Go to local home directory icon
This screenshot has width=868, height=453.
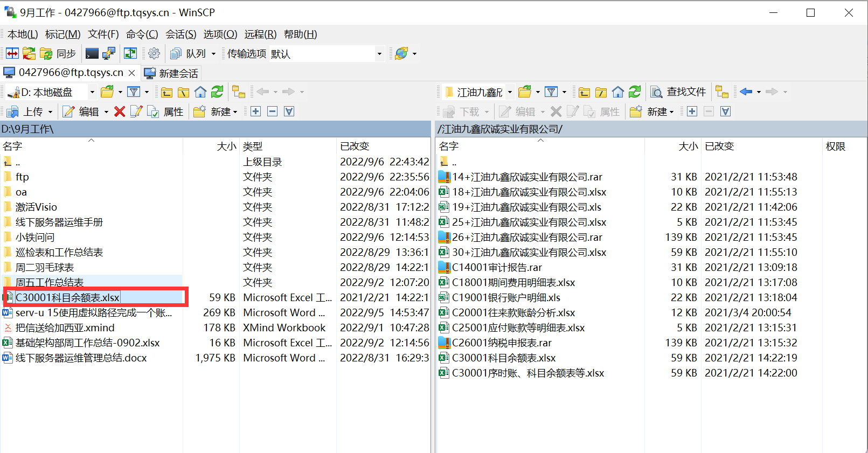pyautogui.click(x=200, y=92)
